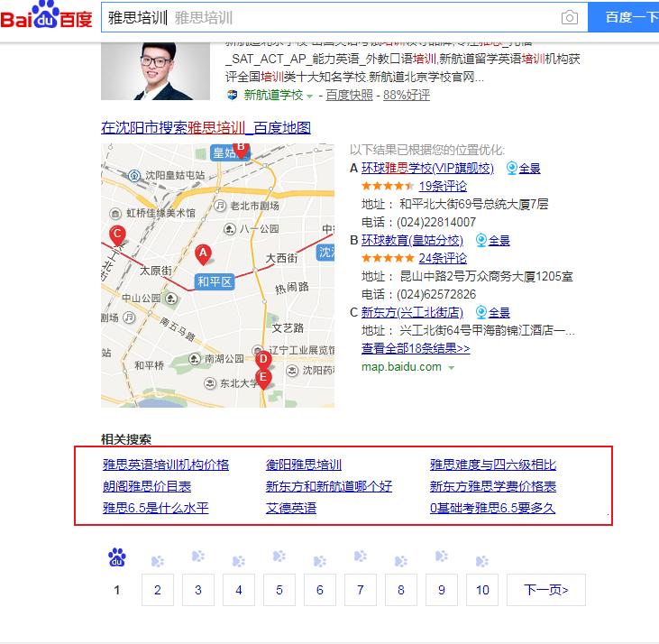This screenshot has height=644, width=659.
Task: Click the 和平区 label on map
Action: [215, 281]
